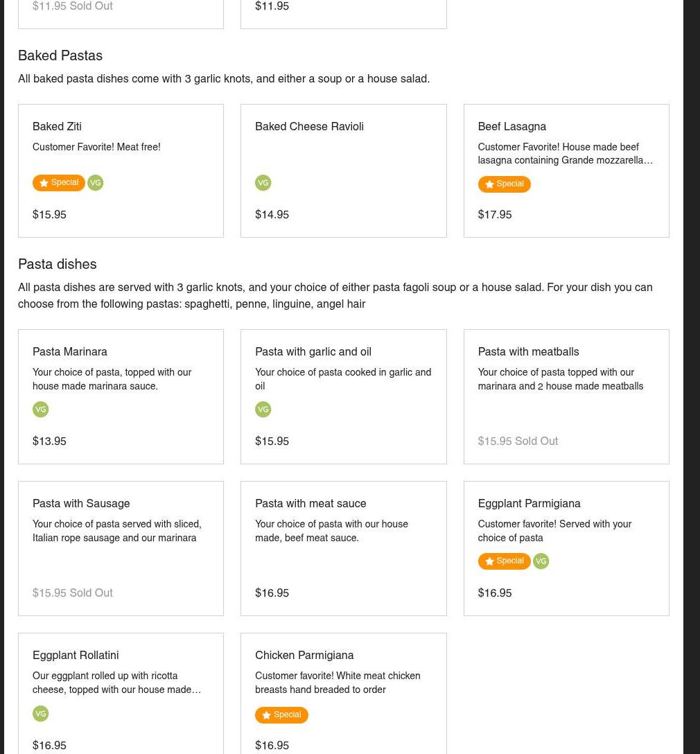Viewport: 700px width, 754px height.
Task: Click the $13.95 price for Pasta Marinara
Action: coord(49,441)
